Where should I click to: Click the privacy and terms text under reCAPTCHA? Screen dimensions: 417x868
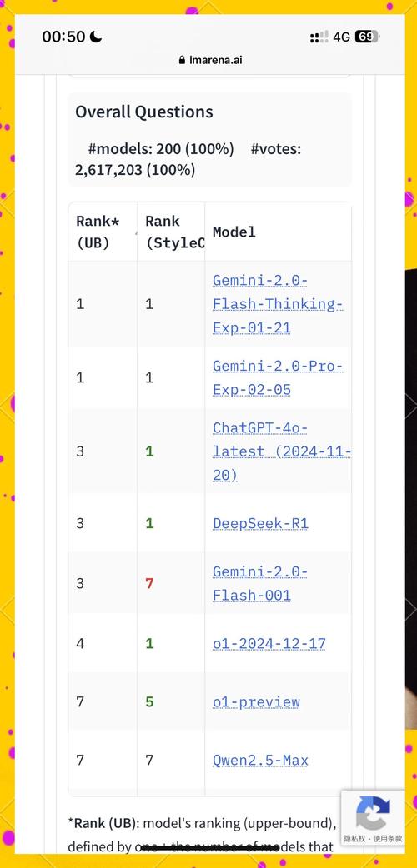[x=373, y=839]
